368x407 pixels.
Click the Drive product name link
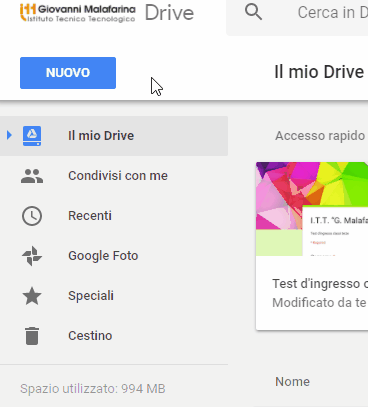pos(169,13)
